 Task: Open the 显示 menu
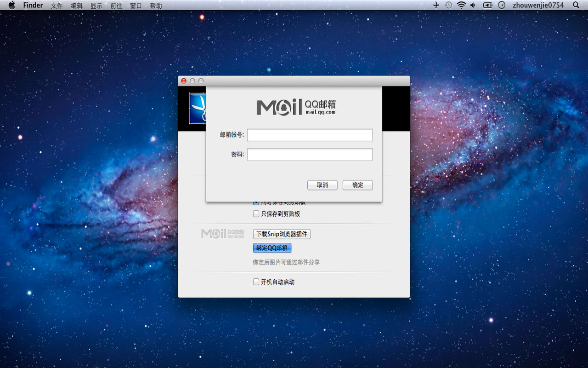[96, 6]
